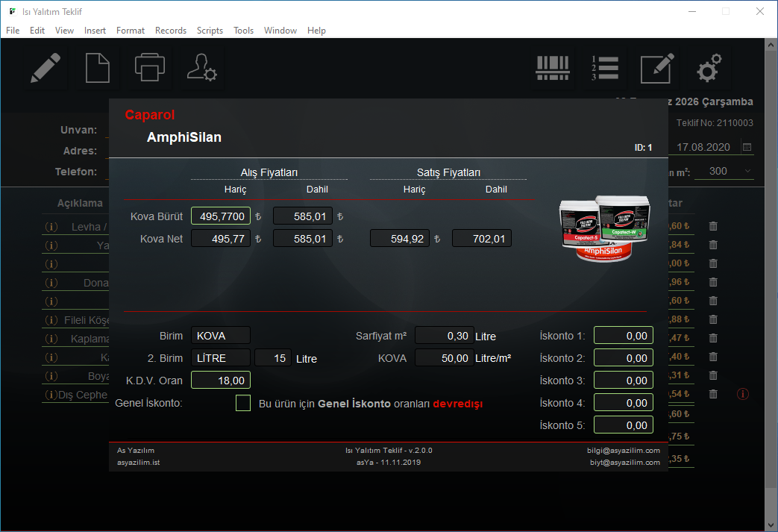778x532 pixels.
Task: Click trash icon beside ,88 ₺ row
Action: [x=713, y=319]
